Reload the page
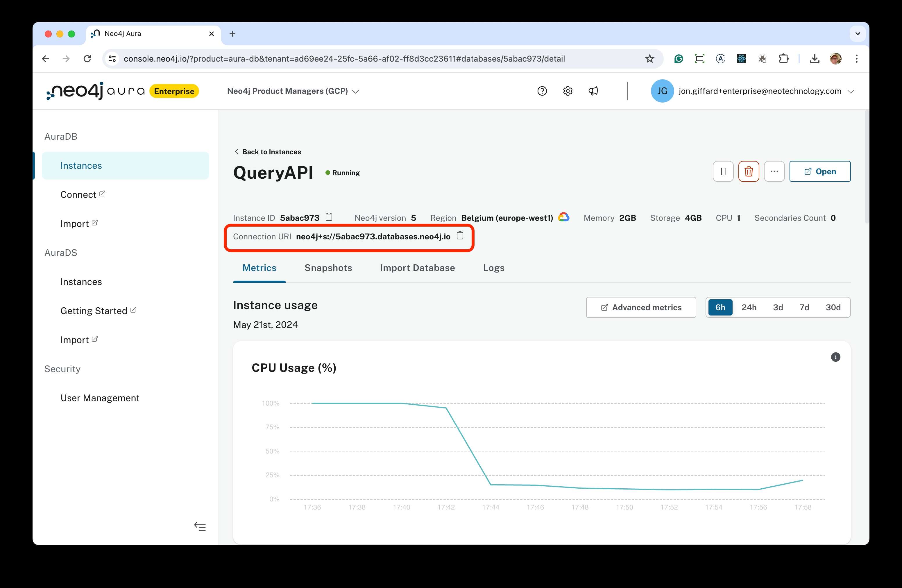Viewport: 902px width, 588px height. click(87, 59)
